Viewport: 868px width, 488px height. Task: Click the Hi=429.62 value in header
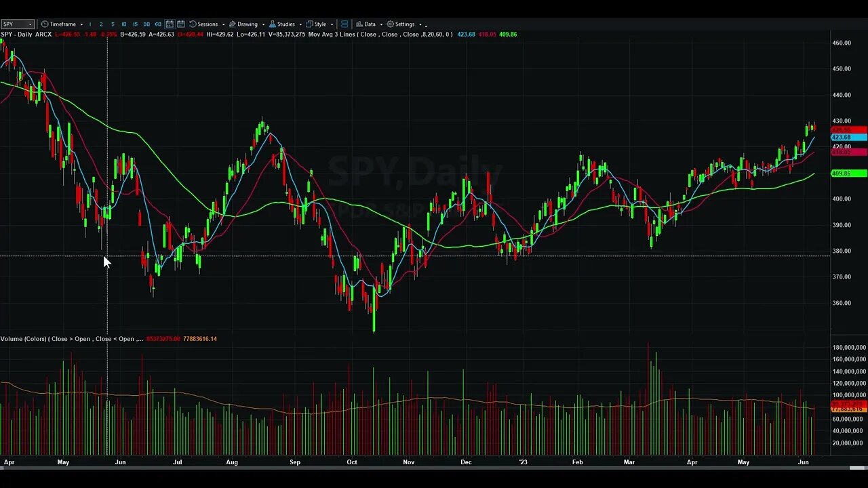(220, 34)
